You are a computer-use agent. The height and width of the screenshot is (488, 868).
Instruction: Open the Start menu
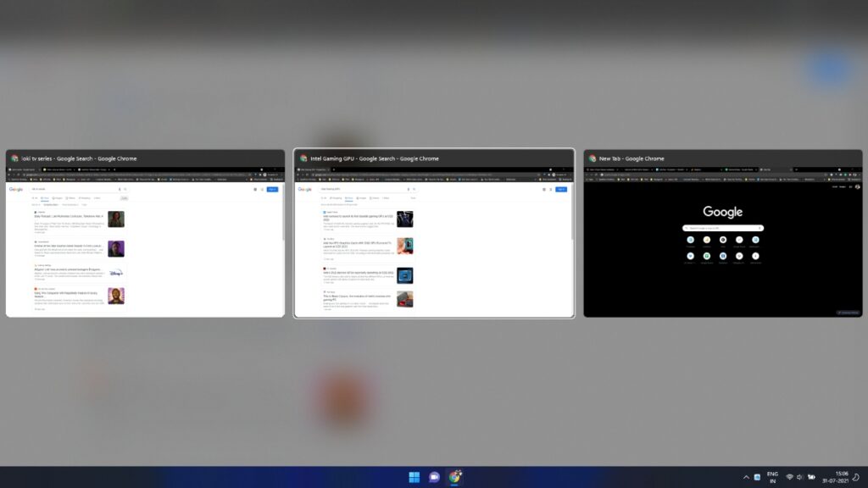413,477
